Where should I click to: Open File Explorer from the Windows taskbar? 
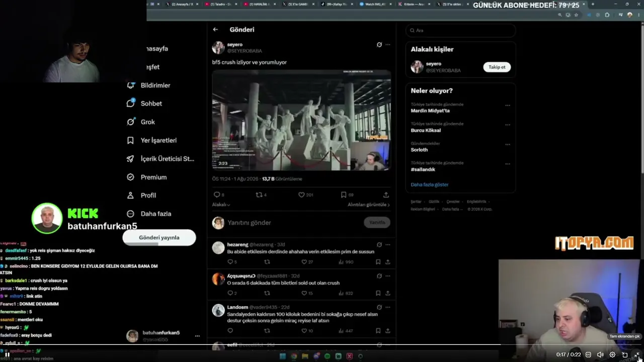tap(305, 356)
